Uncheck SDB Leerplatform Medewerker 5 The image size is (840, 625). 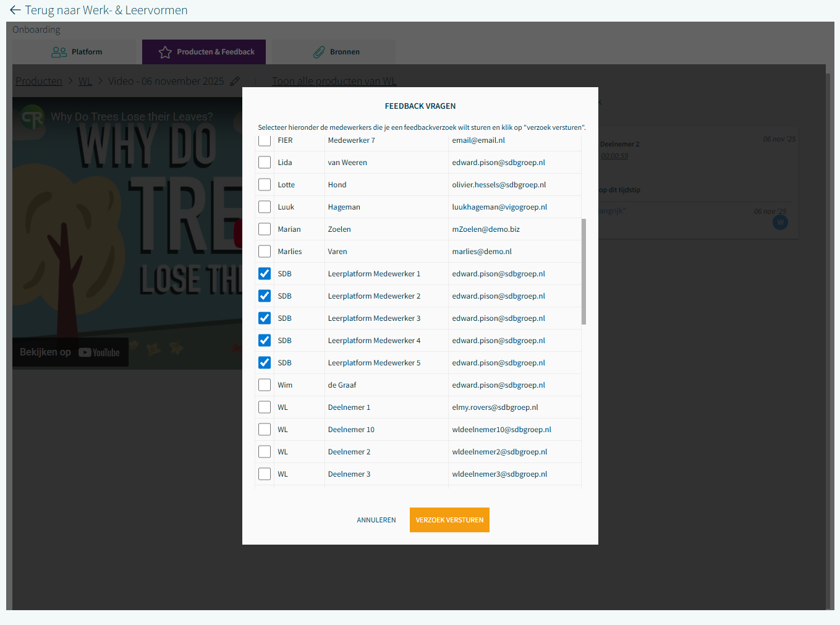point(265,363)
